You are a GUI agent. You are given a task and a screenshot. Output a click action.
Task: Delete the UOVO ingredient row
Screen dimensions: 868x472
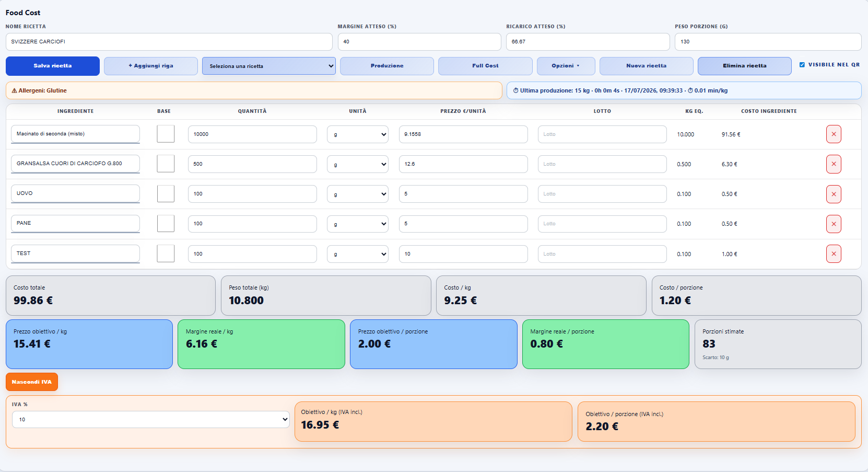834,194
